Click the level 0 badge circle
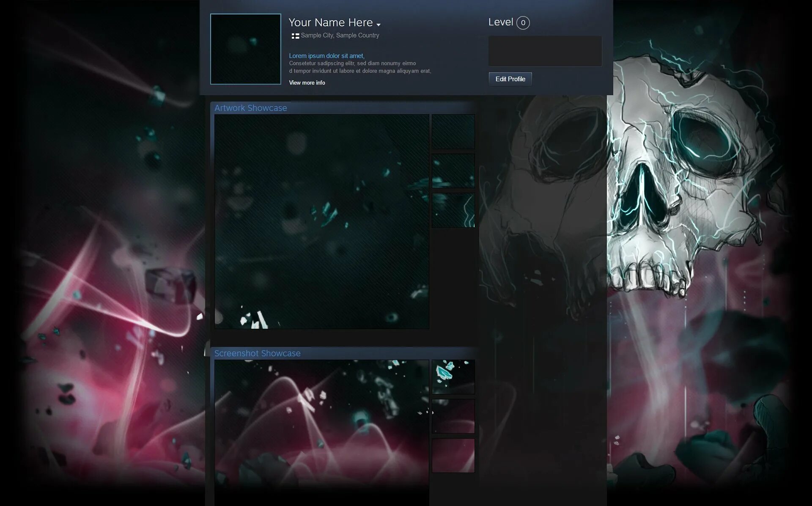 click(523, 23)
